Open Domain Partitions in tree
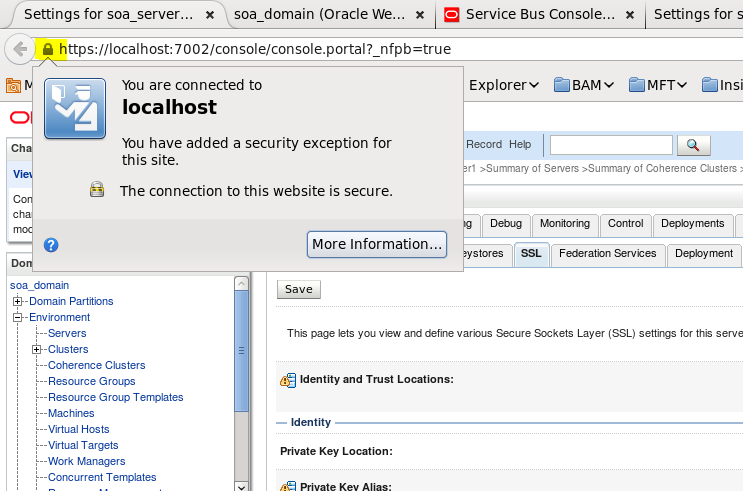This screenshot has width=743, height=491. 71,301
